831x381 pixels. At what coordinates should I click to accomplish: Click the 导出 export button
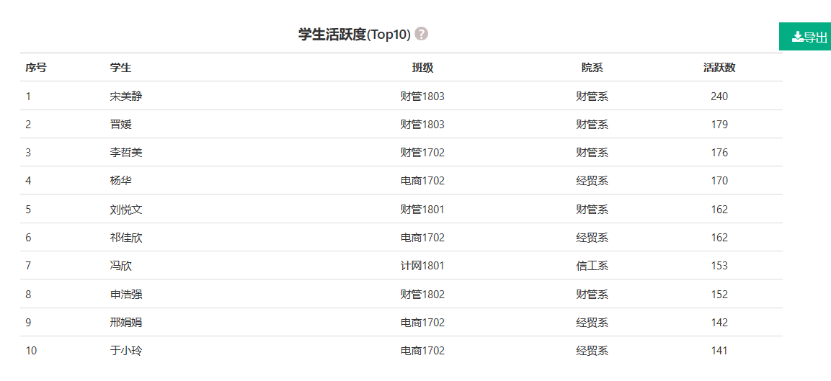(x=805, y=37)
